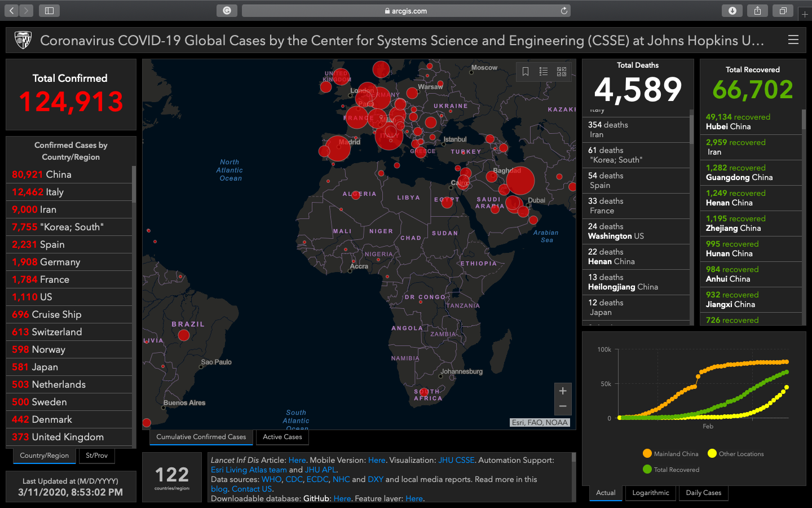Select Spain row with 2,231 cases

pyautogui.click(x=69, y=244)
